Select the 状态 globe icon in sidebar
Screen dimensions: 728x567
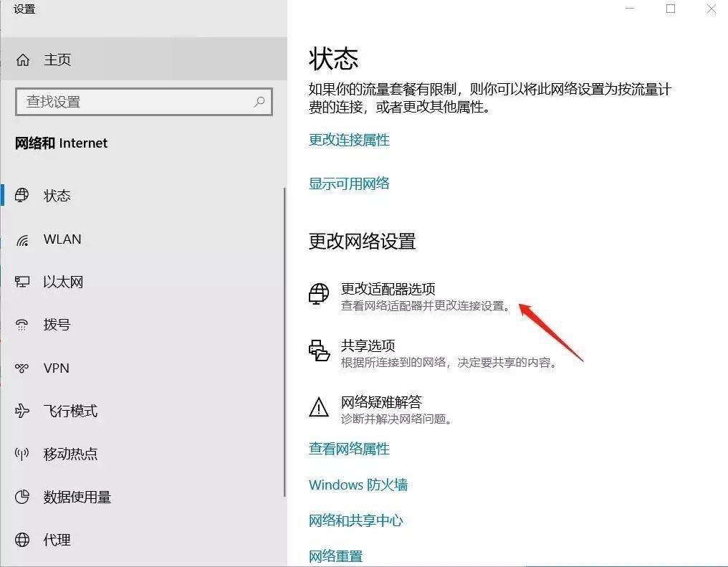[21, 195]
